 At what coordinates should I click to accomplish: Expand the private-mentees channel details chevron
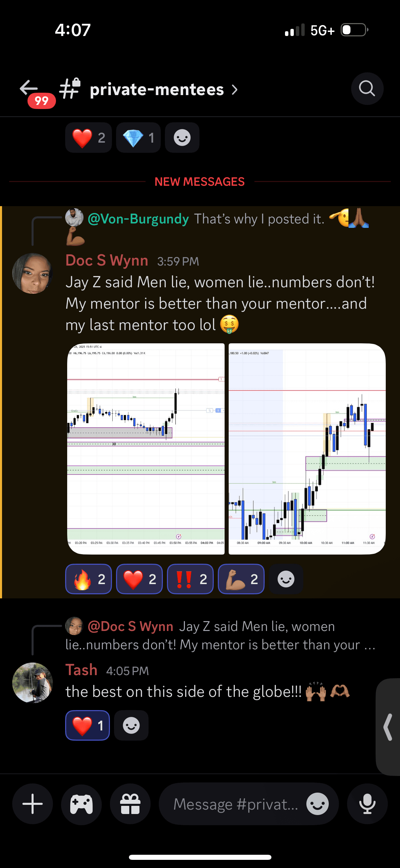tap(234, 90)
